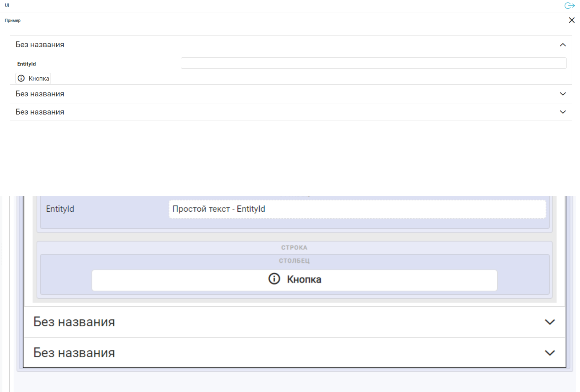Screen dimensions: 580x392
Task: Select the СТОЛБЕЦ column label above Кнопка
Action: click(294, 261)
